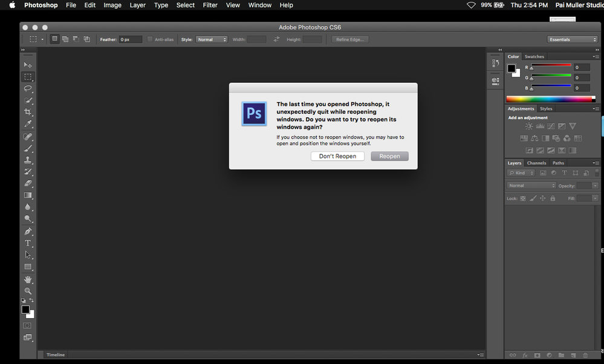Toggle transparent pixels lock on the layer

[x=522, y=198]
